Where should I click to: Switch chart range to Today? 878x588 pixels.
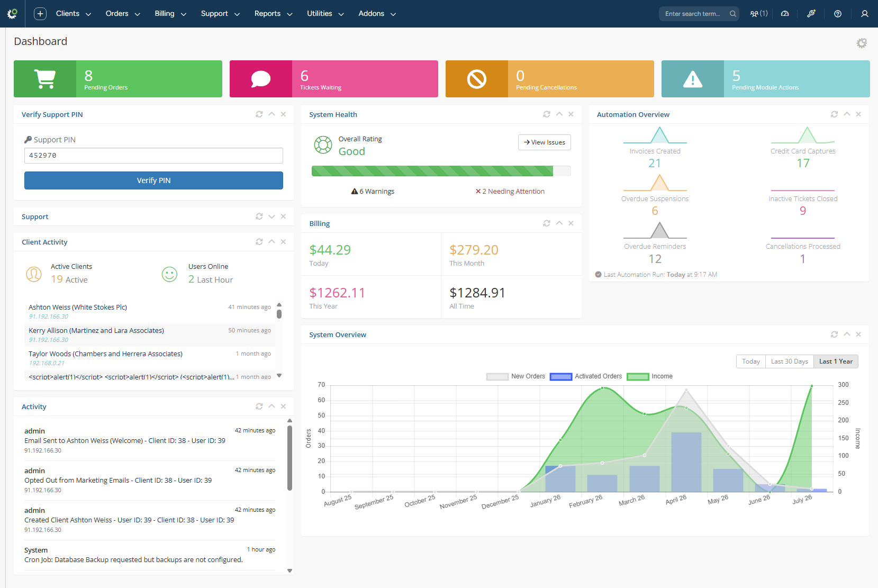click(751, 361)
